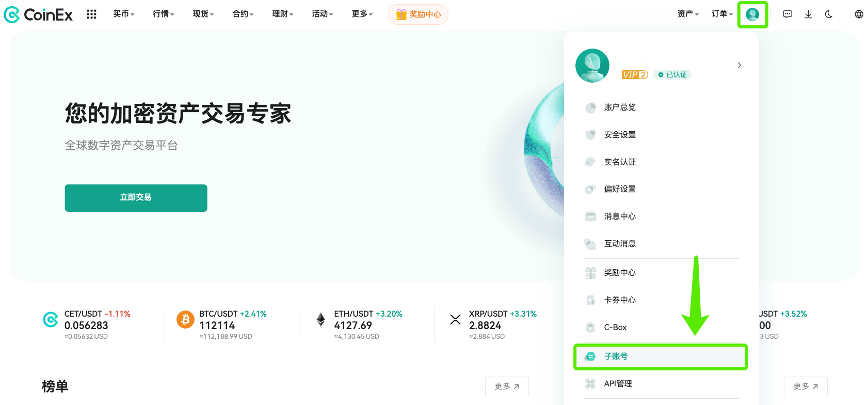The width and height of the screenshot is (868, 405).
Task: Click the CoinEx logo
Action: tap(38, 14)
